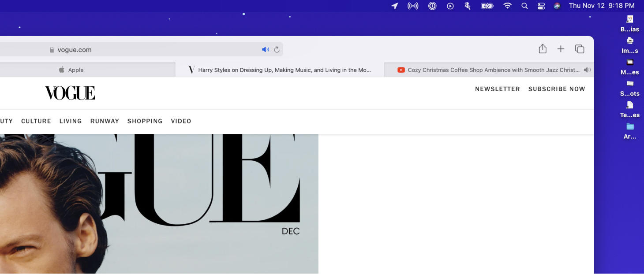Select the Ar... desktop folder
This screenshot has height=274, width=644.
tap(630, 131)
